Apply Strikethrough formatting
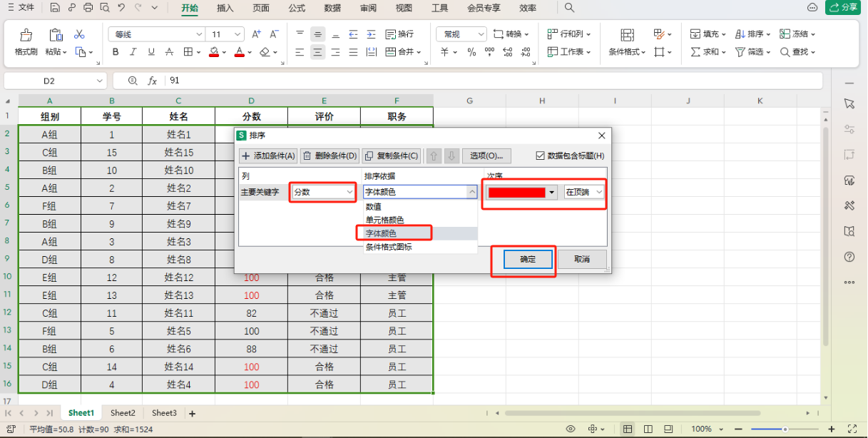868x438 pixels. click(169, 52)
